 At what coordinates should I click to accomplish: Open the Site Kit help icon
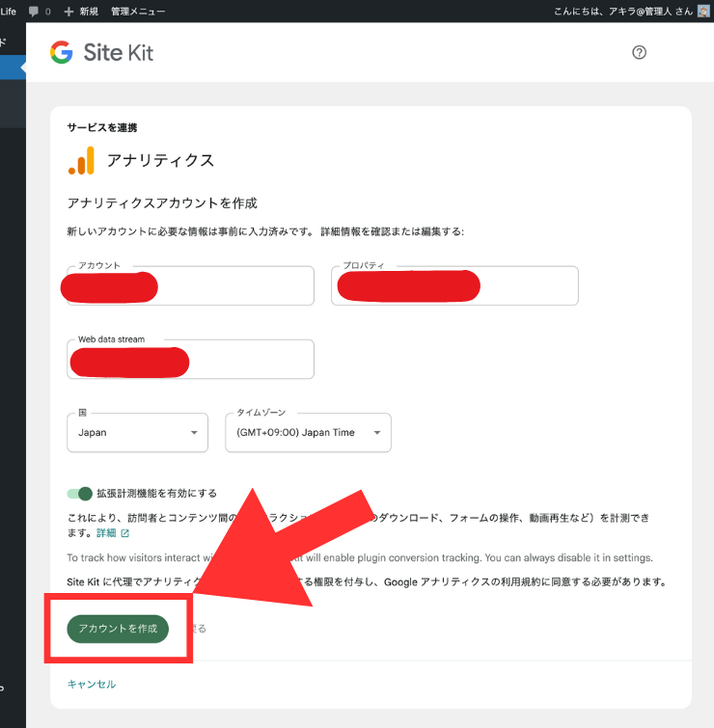pyautogui.click(x=639, y=52)
